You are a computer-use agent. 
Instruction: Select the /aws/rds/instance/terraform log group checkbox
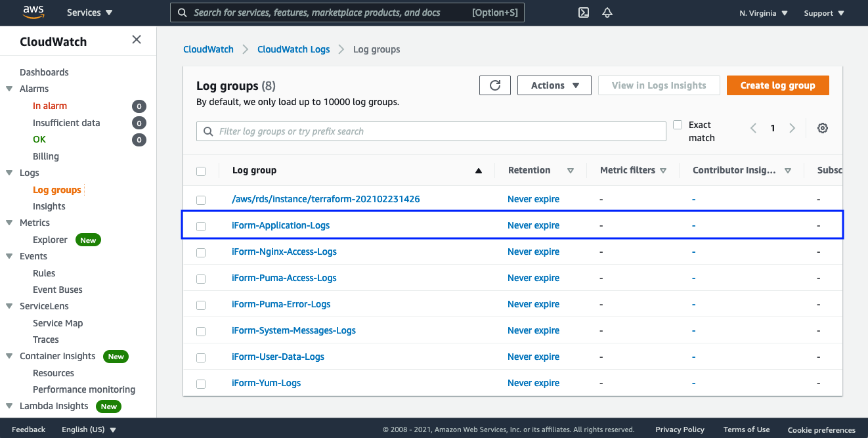[201, 200]
